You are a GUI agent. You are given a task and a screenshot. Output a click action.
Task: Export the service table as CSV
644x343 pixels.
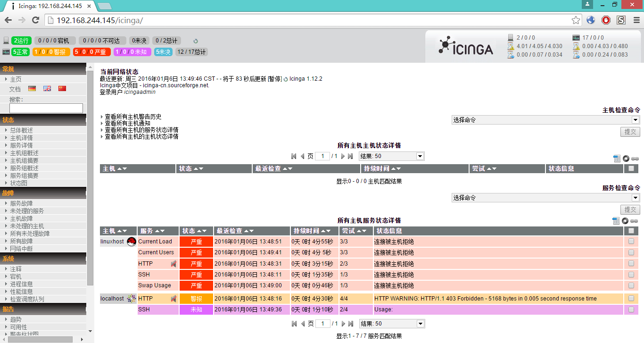click(616, 221)
